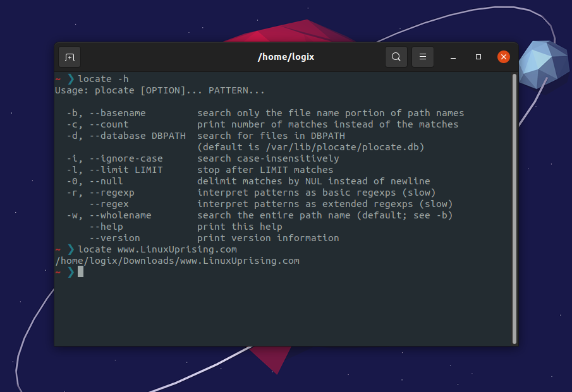Open the terminal search tool
Screen dimensions: 572x392
396,57
